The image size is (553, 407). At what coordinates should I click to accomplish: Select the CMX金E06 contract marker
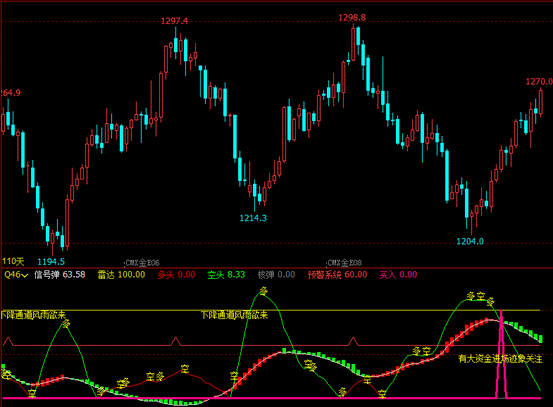click(x=142, y=263)
